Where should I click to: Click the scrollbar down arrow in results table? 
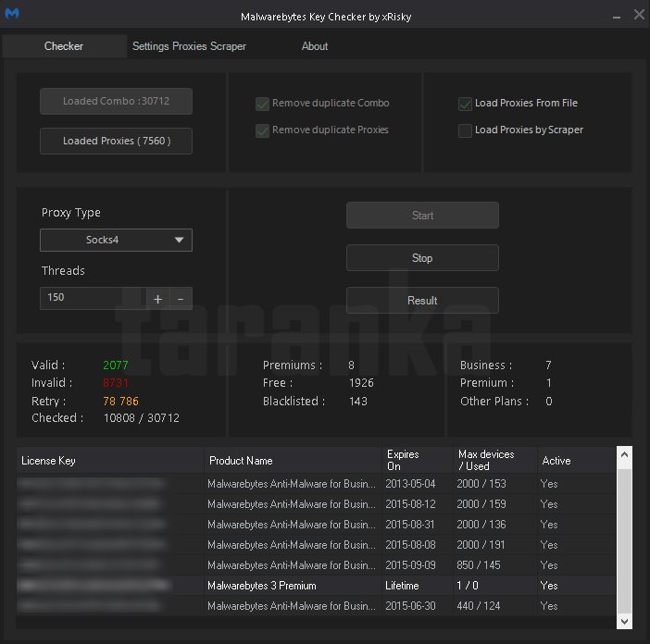[624, 621]
